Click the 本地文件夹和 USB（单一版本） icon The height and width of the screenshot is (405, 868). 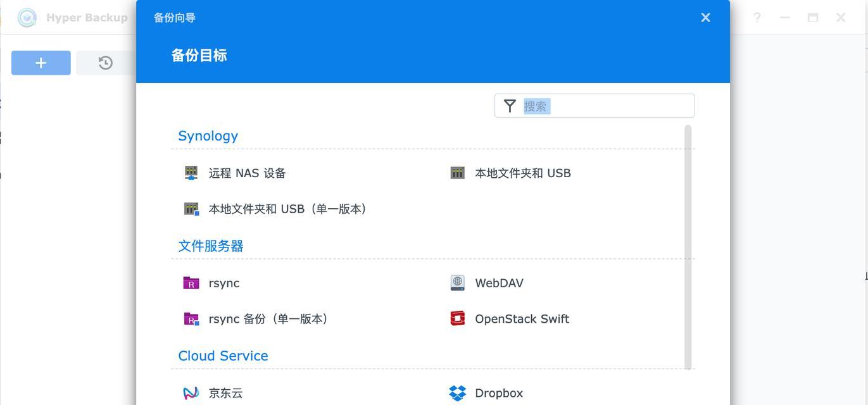191,209
